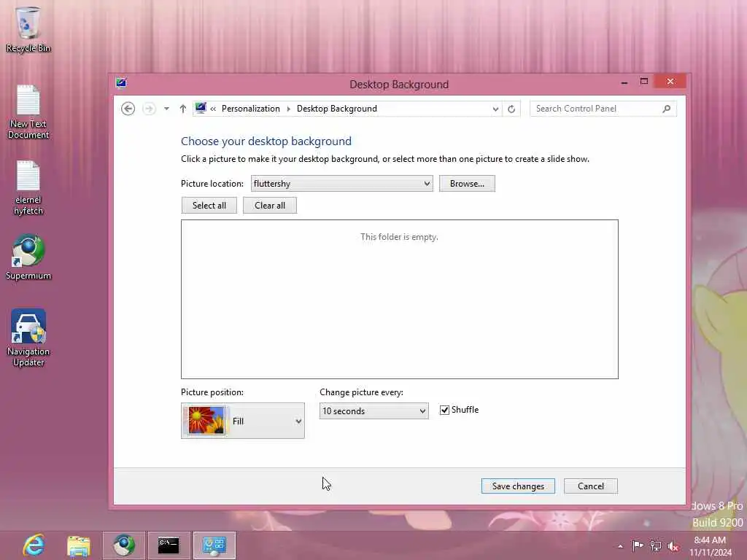747x560 pixels.
Task: Open the Picture position Fill dropdown
Action: click(242, 421)
